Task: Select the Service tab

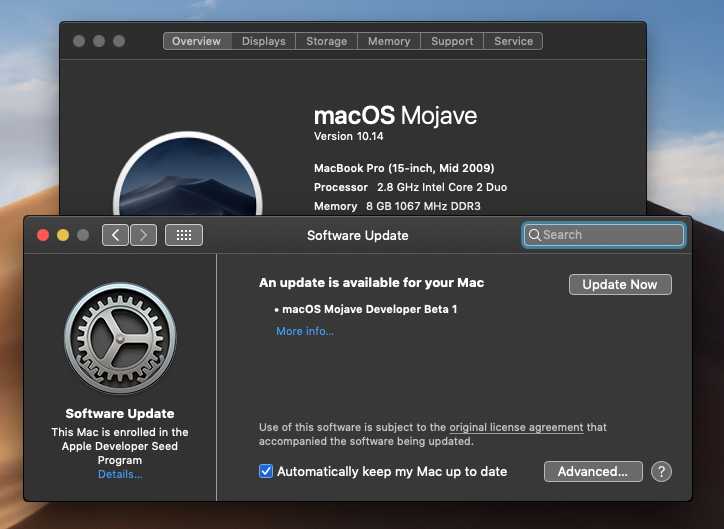Action: coord(513,41)
